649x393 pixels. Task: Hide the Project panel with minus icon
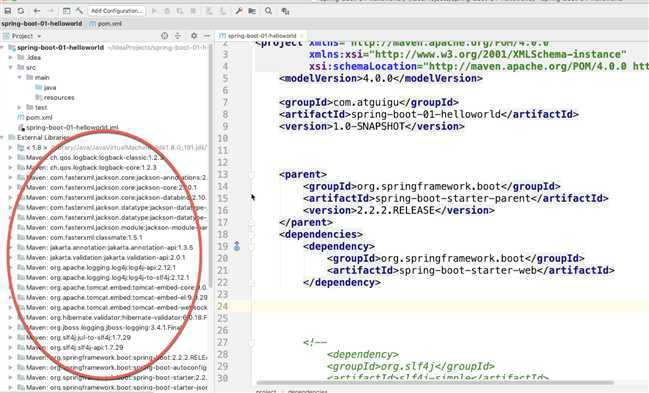pyautogui.click(x=207, y=36)
